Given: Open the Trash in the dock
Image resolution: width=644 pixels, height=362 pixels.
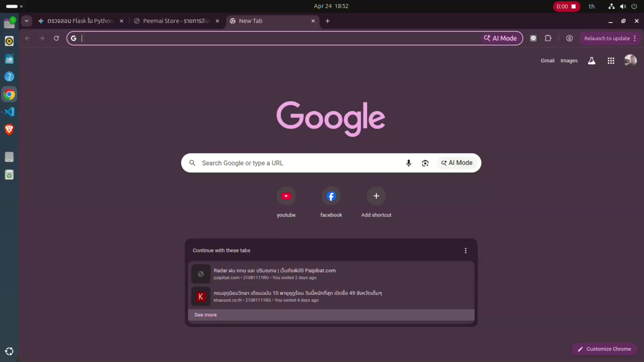Looking at the screenshot, I should point(9,175).
